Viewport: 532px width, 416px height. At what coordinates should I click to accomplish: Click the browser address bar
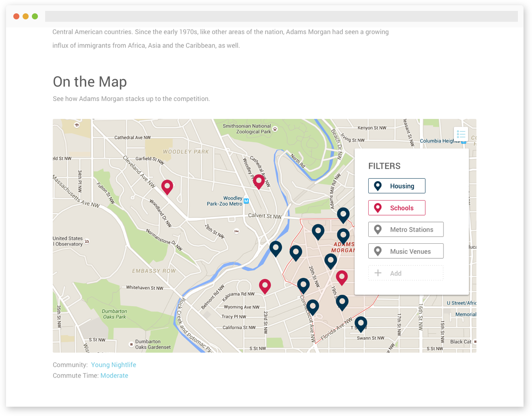point(282,15)
